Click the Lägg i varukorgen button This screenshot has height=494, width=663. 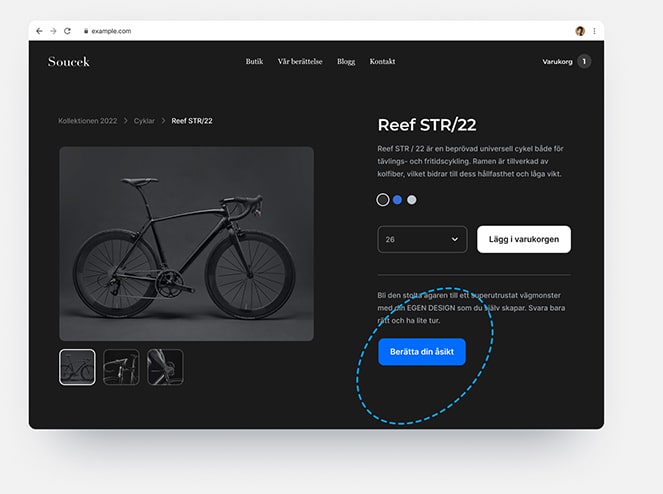[x=524, y=239]
